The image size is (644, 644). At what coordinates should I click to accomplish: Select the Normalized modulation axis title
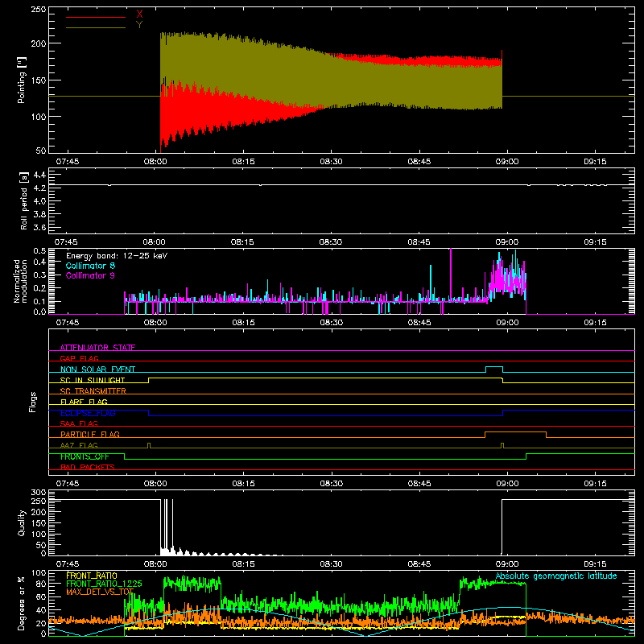[x=21, y=281]
